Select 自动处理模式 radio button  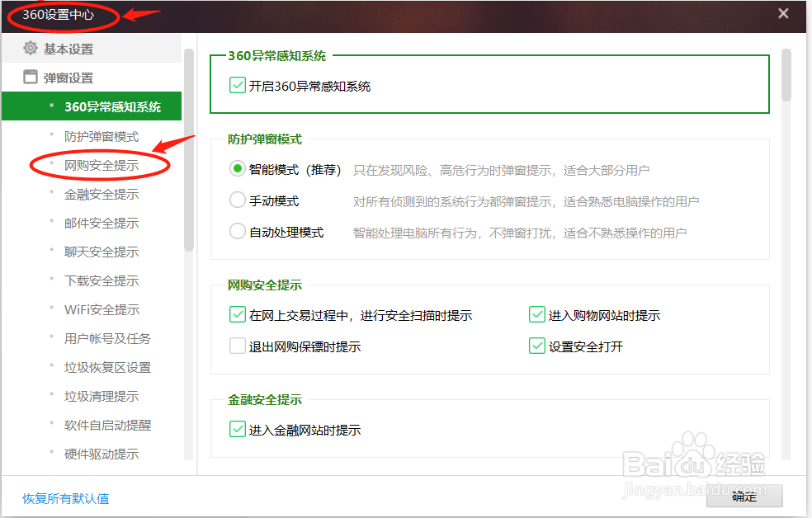(x=237, y=231)
